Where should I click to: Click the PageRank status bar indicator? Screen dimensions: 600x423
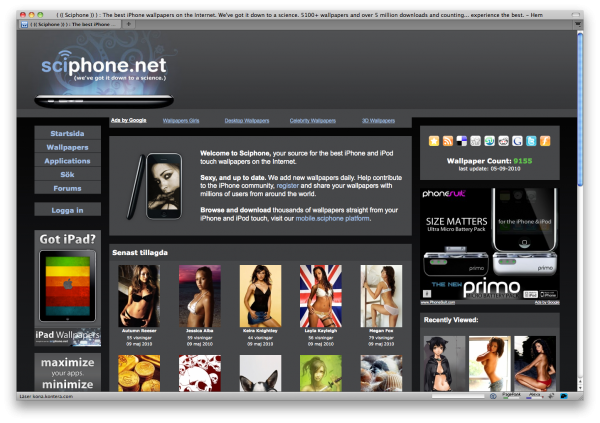511,395
